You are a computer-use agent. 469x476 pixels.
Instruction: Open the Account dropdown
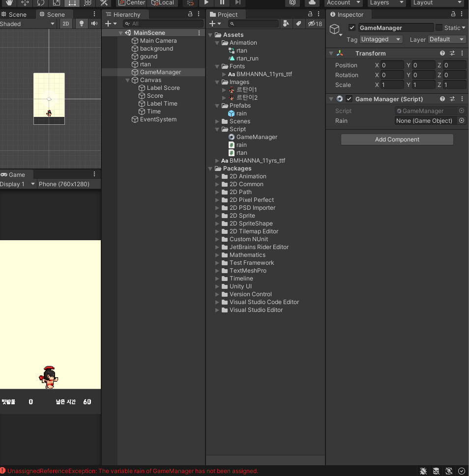[x=343, y=2]
